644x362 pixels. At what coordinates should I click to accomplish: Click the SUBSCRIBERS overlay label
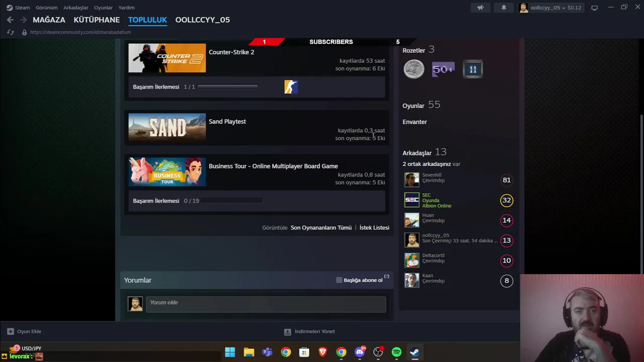[331, 42]
